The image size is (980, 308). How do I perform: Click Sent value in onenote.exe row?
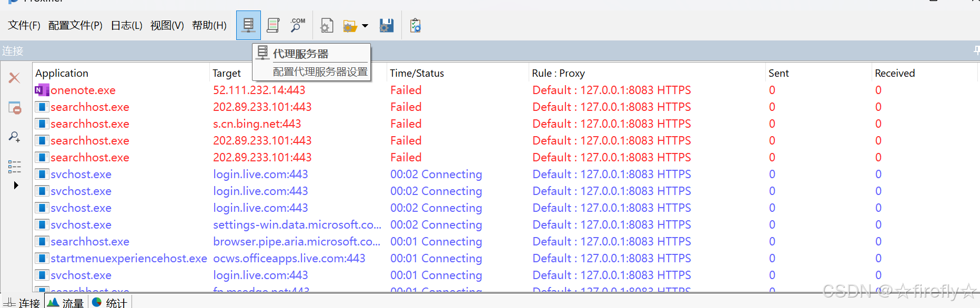pos(772,90)
